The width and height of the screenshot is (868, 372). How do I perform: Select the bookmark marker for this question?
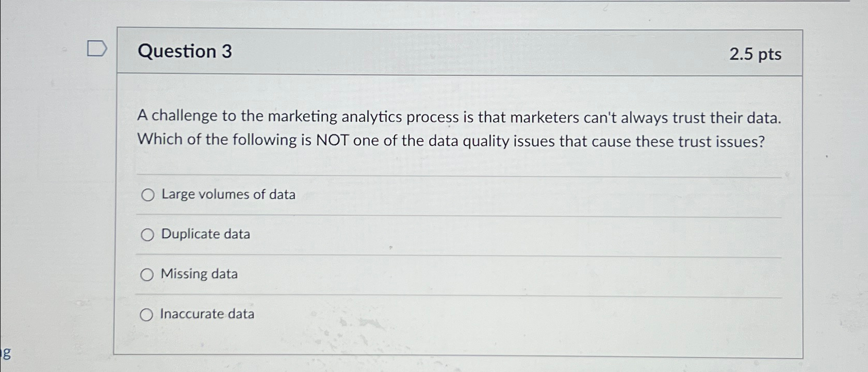[97, 49]
